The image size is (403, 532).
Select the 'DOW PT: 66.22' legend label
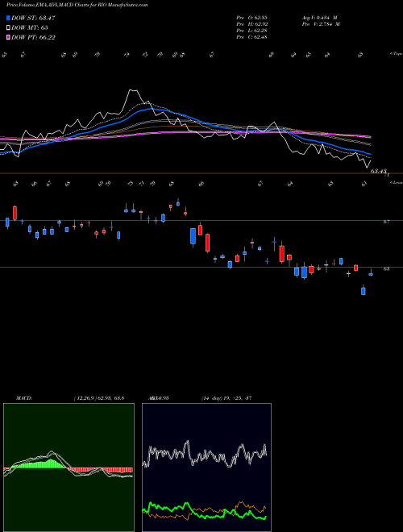(33, 37)
